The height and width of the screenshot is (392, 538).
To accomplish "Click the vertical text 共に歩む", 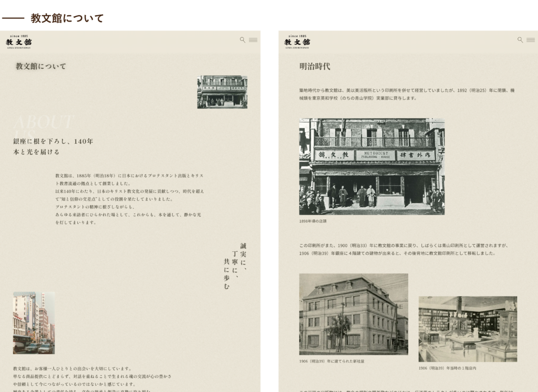I will pos(226,274).
